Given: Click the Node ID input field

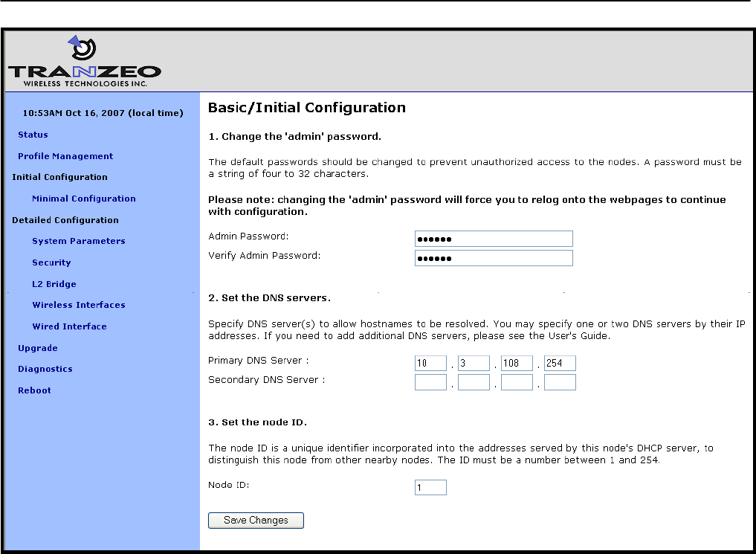Looking at the screenshot, I should (x=430, y=488).
